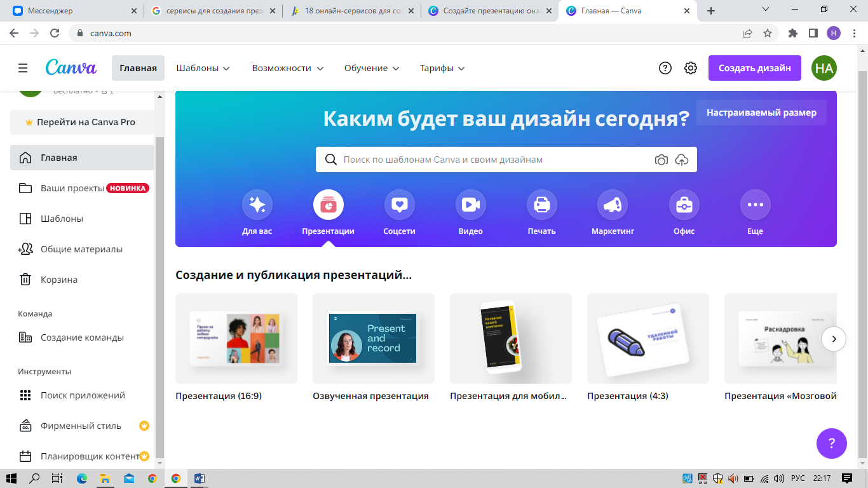Open the Озвученная презентация thumbnail
Viewport: 868px width, 488px height.
click(374, 339)
